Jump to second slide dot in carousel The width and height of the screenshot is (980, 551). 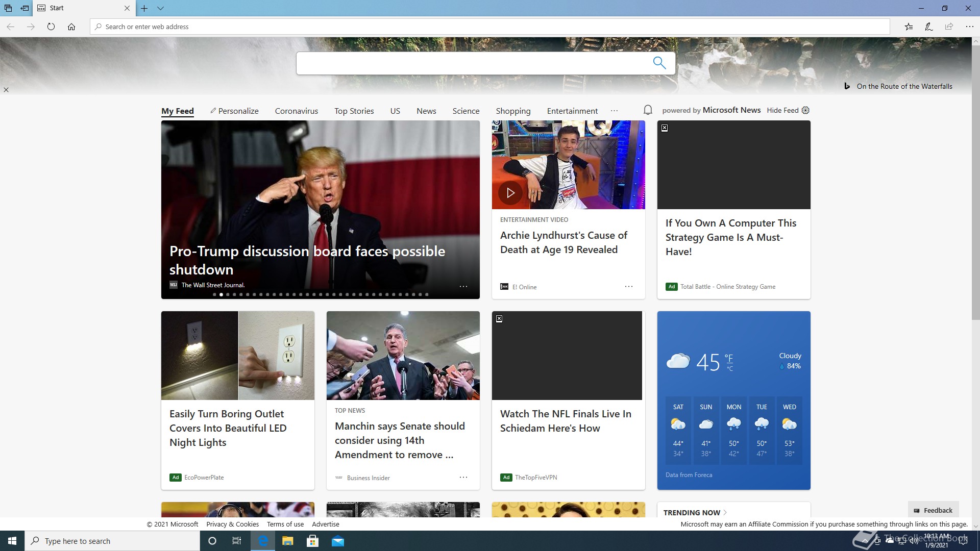[221, 294]
